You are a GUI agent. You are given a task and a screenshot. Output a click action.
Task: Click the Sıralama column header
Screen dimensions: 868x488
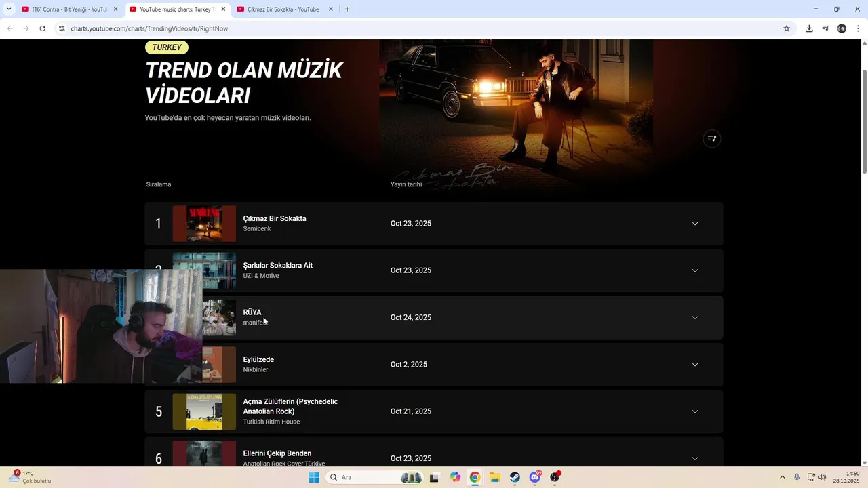[x=159, y=184]
